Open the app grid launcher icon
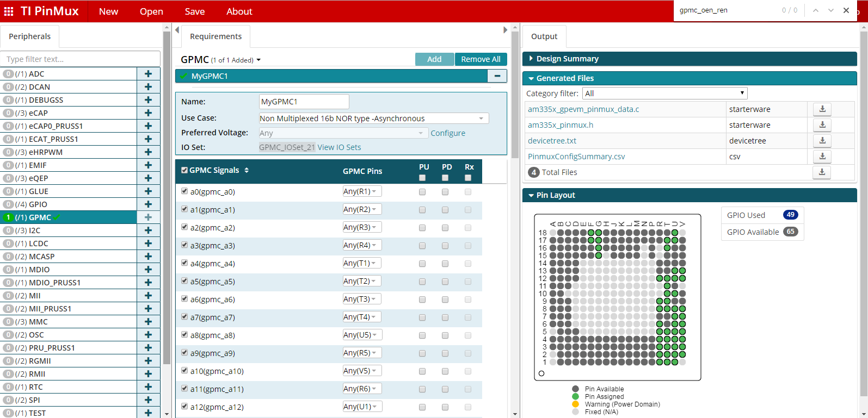868x418 pixels. (9, 11)
